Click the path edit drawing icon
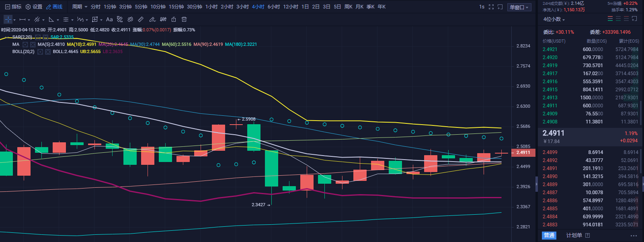This screenshot has height=242, width=644. pyautogui.click(x=120, y=19)
